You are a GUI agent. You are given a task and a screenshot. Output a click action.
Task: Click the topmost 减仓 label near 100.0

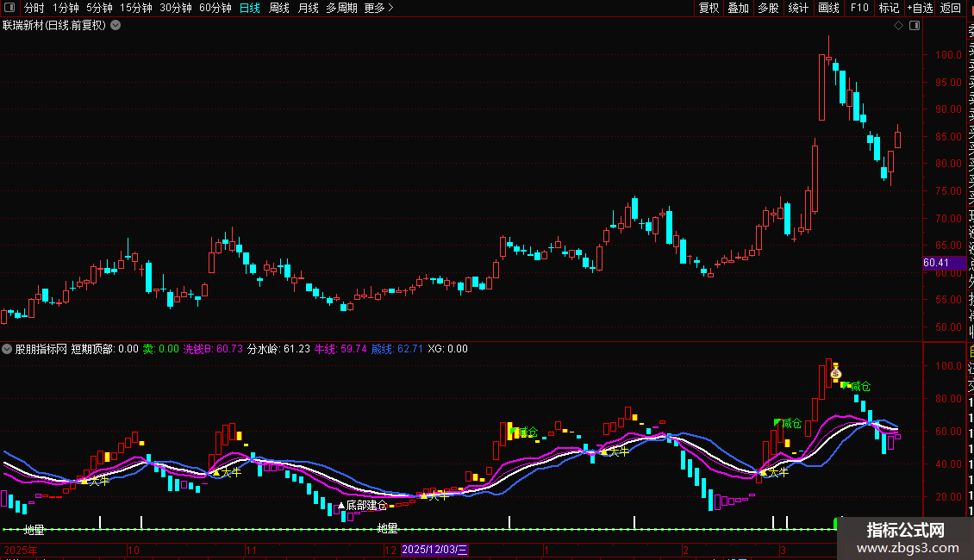tap(860, 387)
